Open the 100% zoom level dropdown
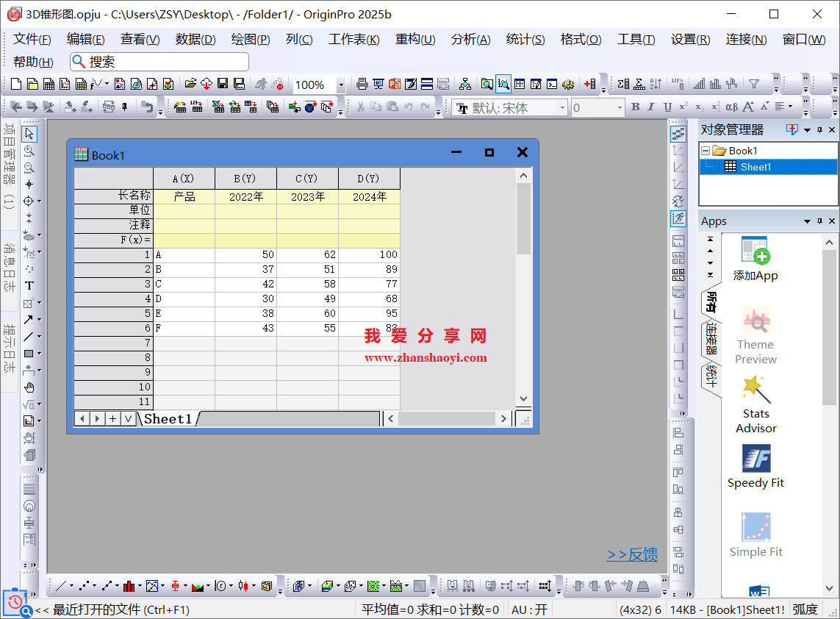The image size is (840, 619). click(x=341, y=85)
